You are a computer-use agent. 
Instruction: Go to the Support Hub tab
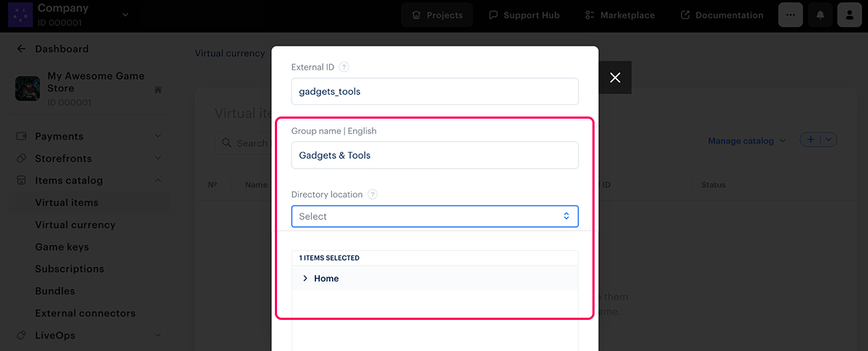click(524, 15)
